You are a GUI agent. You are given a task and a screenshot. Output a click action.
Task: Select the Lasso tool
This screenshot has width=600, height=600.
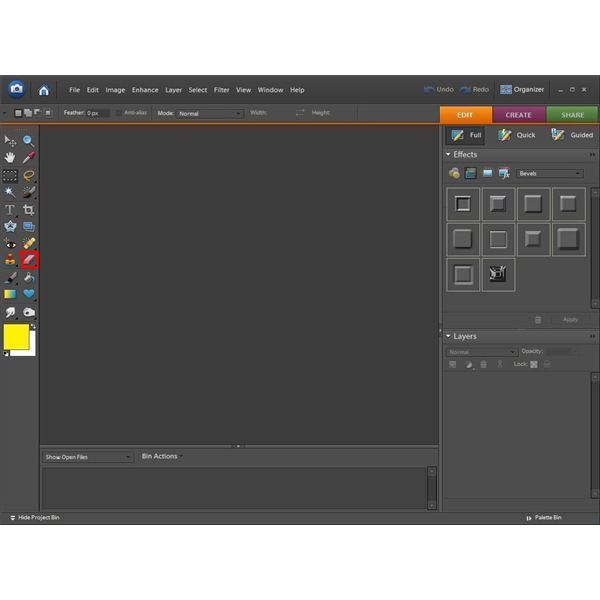[x=28, y=176]
